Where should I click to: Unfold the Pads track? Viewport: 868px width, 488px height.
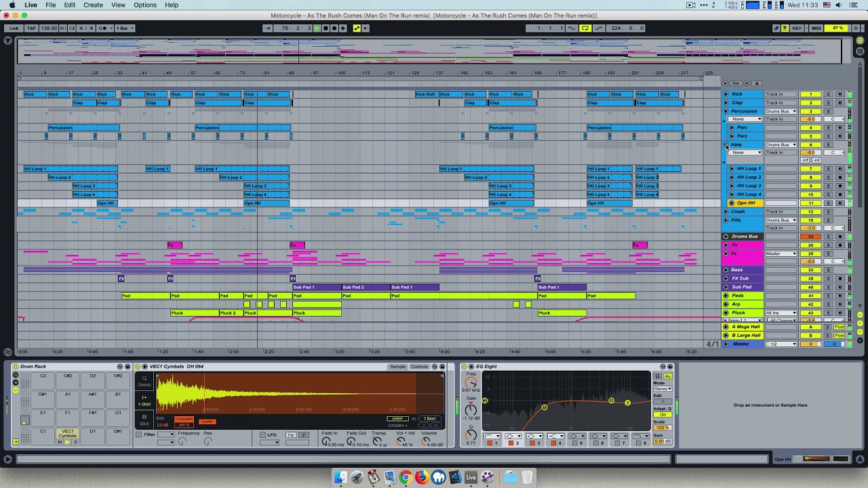pos(726,296)
